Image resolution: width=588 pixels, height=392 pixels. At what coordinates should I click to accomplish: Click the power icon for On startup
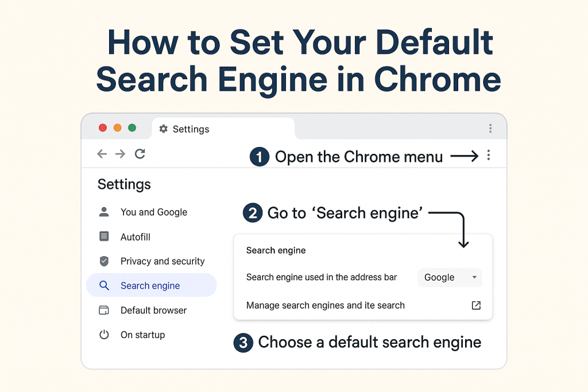[104, 335]
